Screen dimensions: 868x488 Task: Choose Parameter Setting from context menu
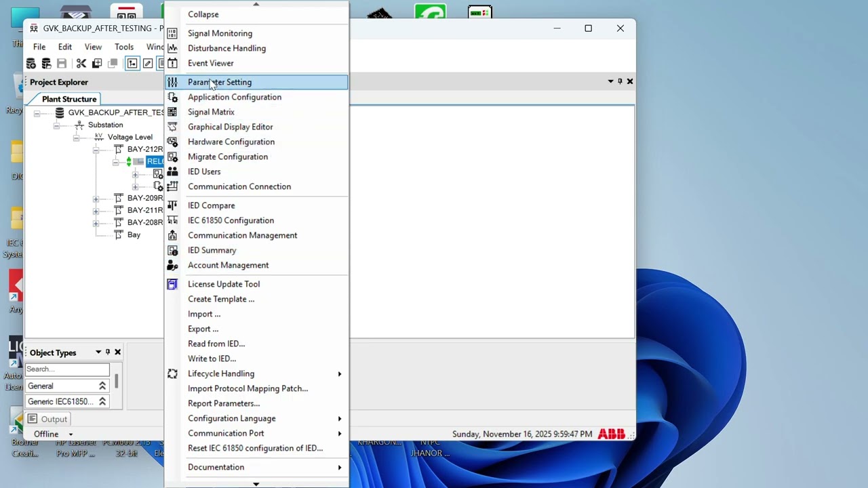256,82
